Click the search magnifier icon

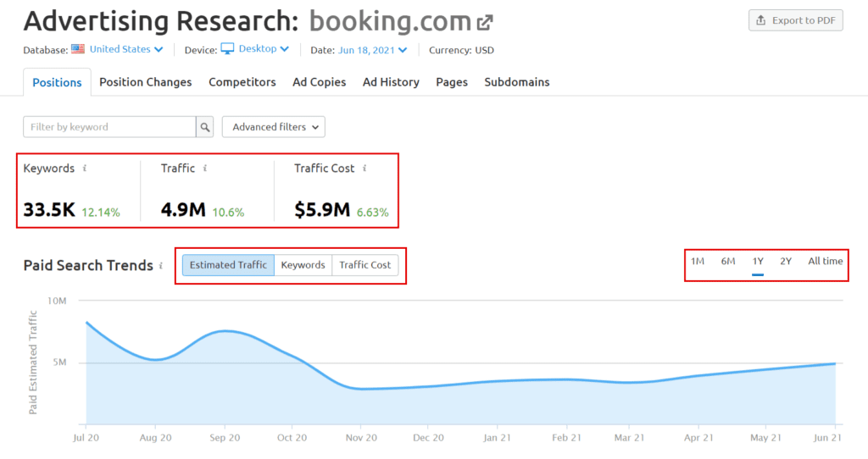[205, 127]
